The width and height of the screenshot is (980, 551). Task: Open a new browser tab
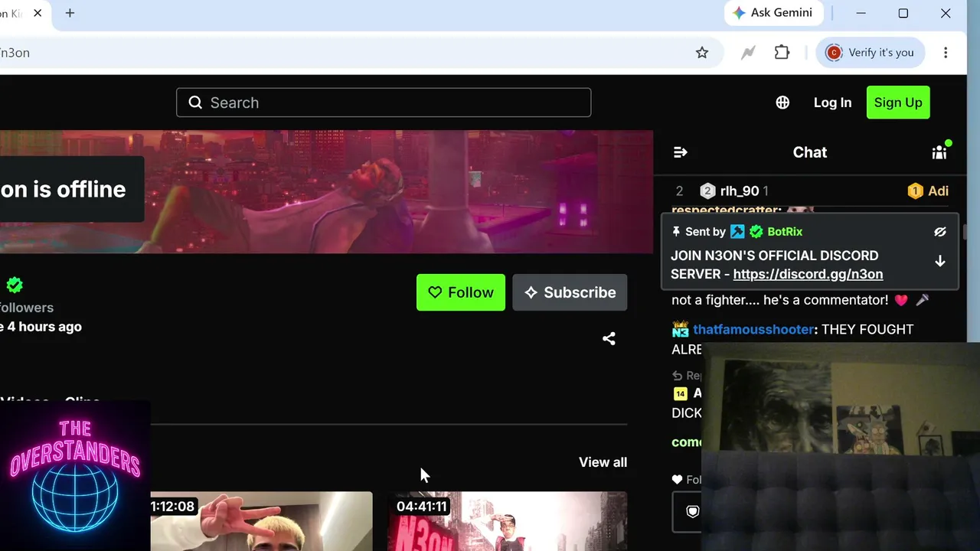[x=70, y=13]
